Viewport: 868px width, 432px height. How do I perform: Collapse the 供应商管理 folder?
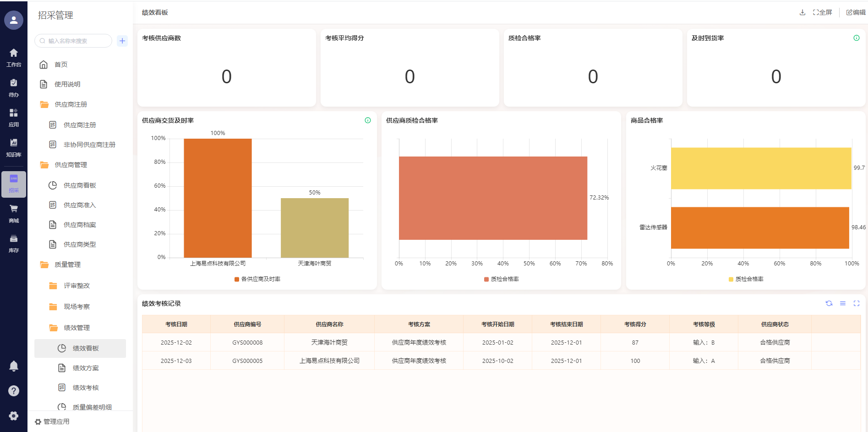coord(71,165)
